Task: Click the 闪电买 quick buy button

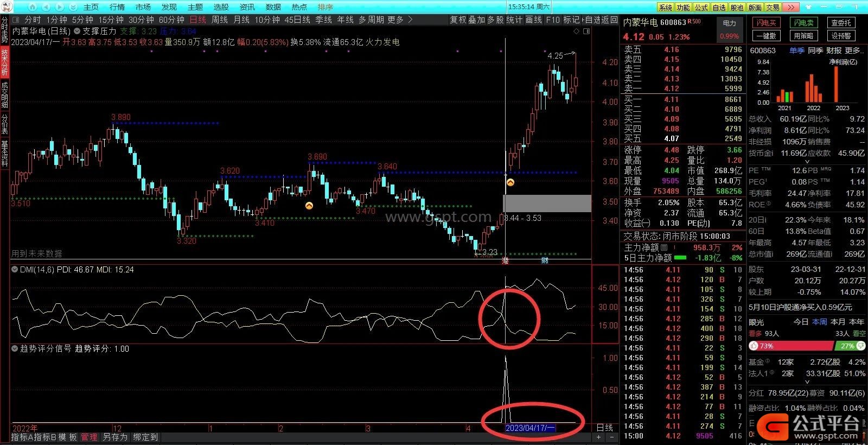Action: coord(765,23)
